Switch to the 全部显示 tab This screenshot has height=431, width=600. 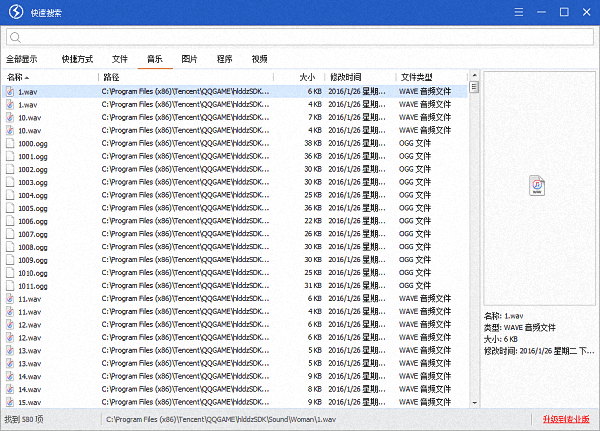tap(22, 59)
